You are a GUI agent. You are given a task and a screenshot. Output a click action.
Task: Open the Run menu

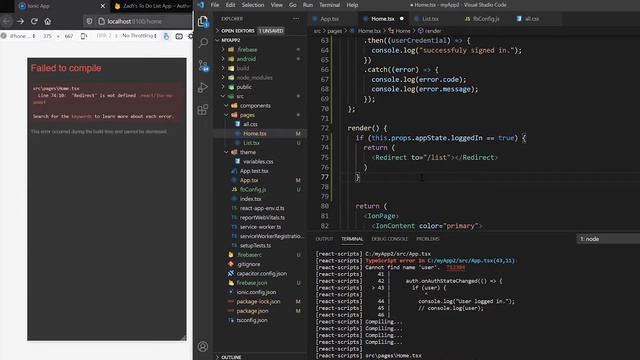pos(308,5)
